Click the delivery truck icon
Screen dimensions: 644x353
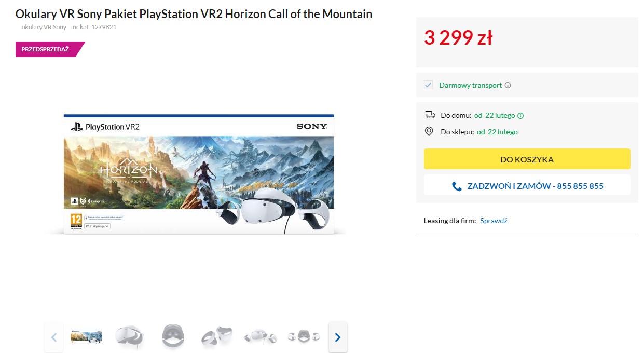pyautogui.click(x=429, y=115)
